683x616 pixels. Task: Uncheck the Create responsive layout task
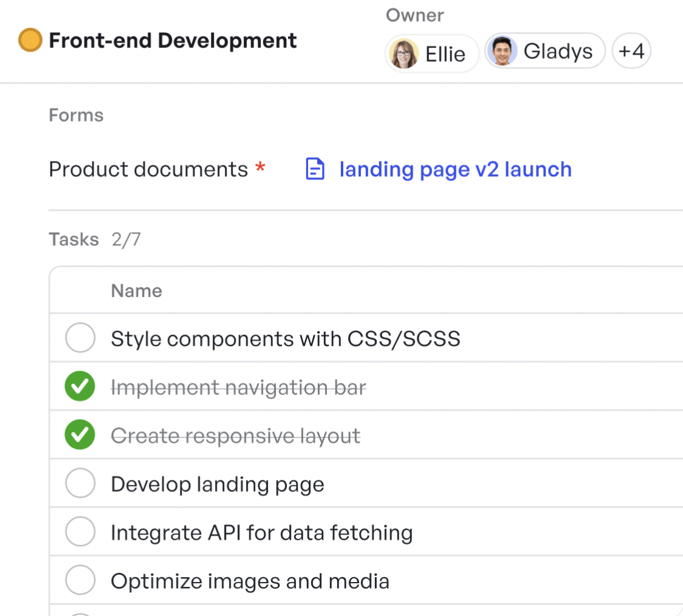tap(80, 434)
